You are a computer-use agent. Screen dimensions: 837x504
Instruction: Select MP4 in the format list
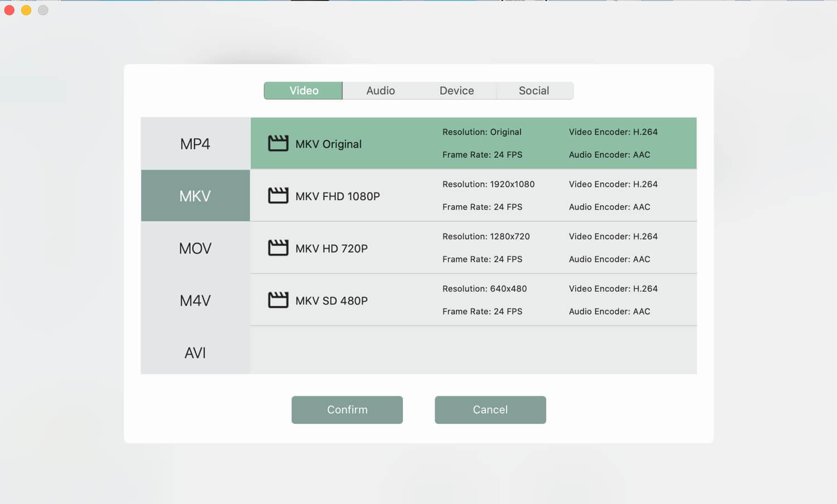pos(195,144)
